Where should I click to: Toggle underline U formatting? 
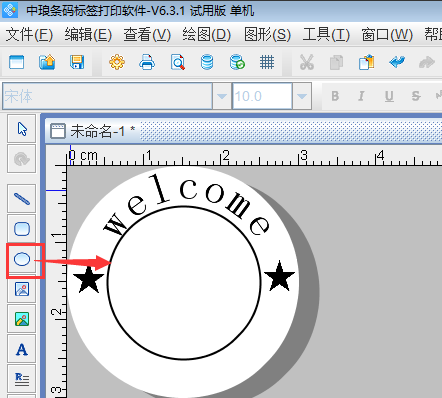click(389, 96)
